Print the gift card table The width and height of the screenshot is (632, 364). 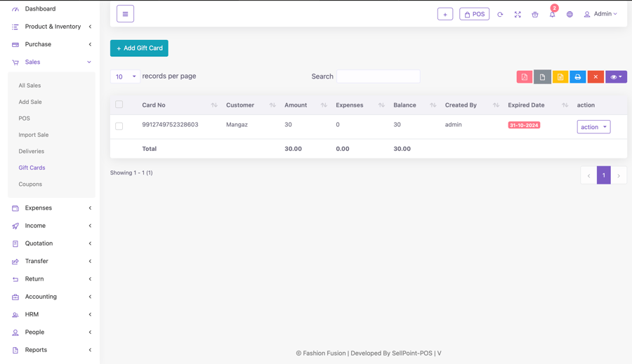[x=577, y=77]
